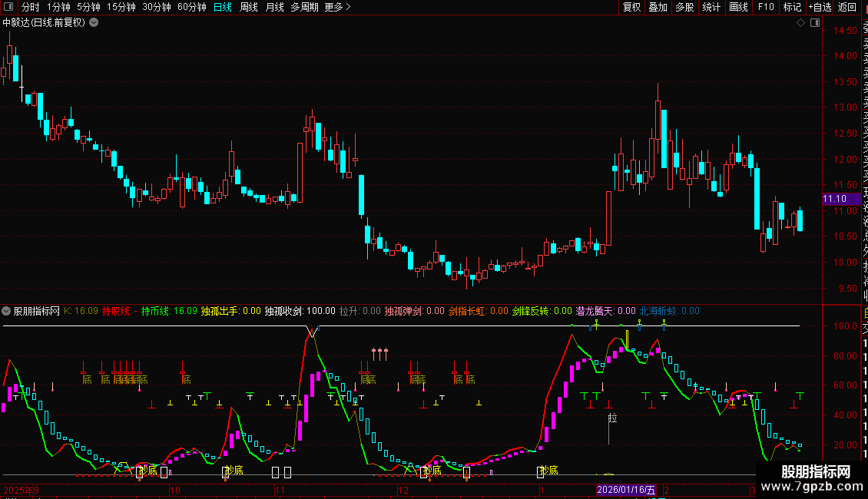Screen dimensions: 868x499
Task: Switch to 分时 intraday view
Action: pyautogui.click(x=30, y=8)
